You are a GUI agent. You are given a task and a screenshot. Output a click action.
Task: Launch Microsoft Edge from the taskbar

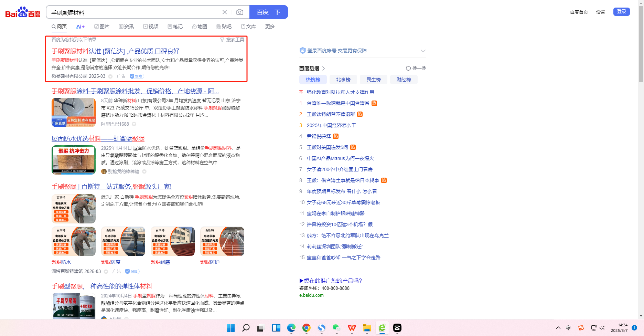pyautogui.click(x=291, y=328)
